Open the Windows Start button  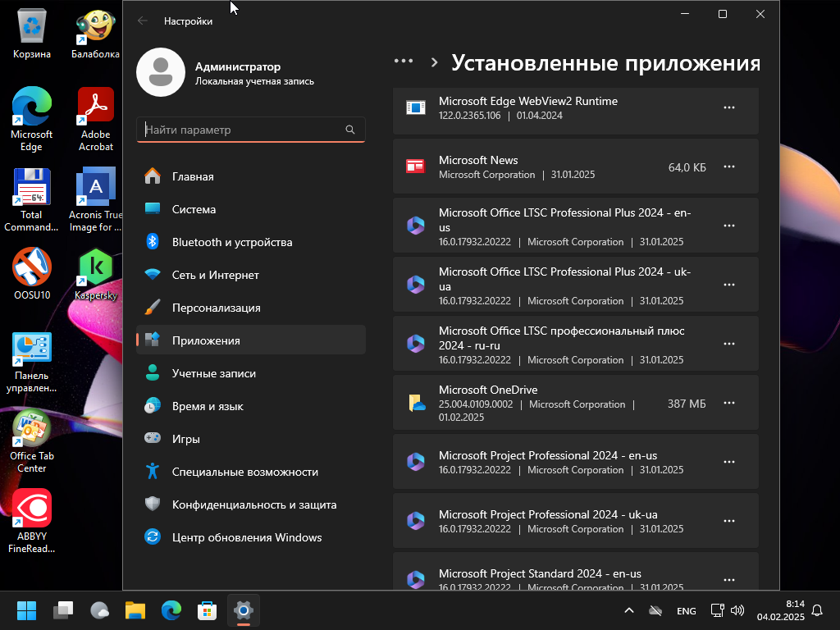(27, 610)
